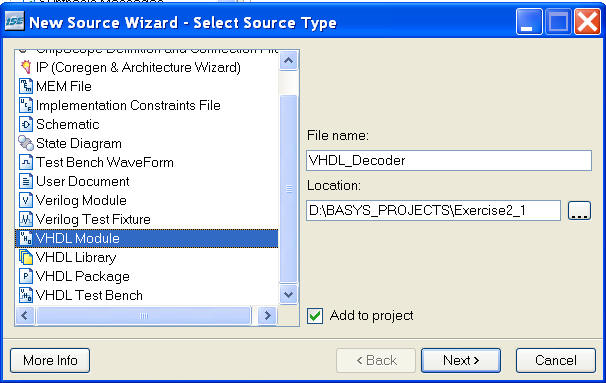Choose the Implementation Constraints File icon

pos(26,105)
